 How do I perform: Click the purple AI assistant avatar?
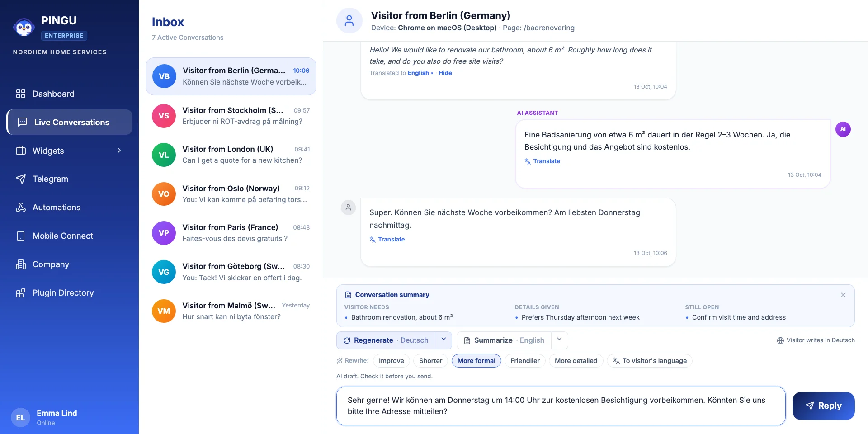coord(843,129)
